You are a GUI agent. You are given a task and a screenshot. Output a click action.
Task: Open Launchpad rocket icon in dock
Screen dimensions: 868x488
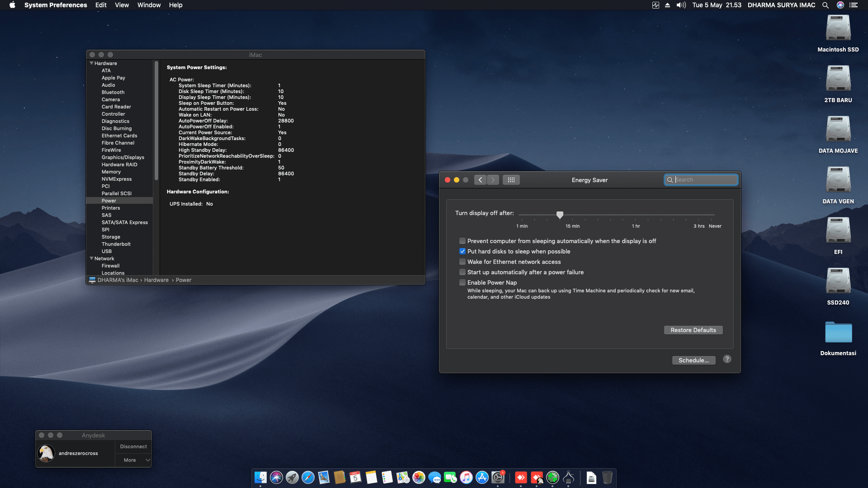pos(292,477)
